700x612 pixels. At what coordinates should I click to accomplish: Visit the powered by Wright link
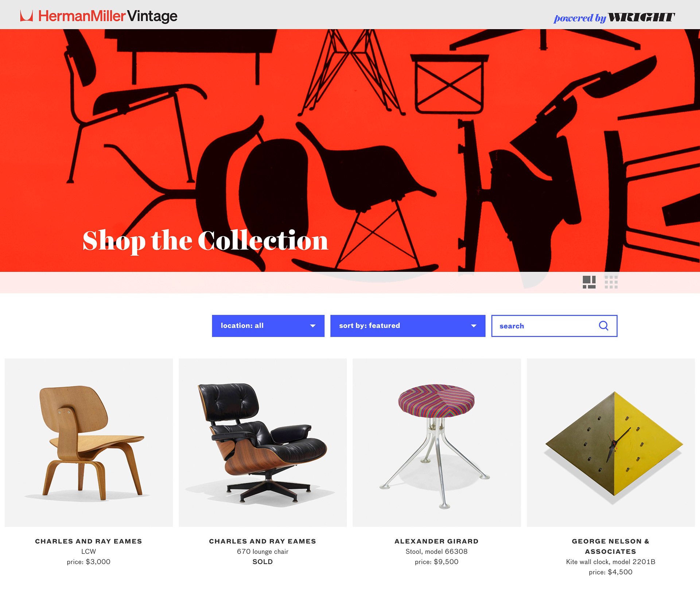(614, 18)
